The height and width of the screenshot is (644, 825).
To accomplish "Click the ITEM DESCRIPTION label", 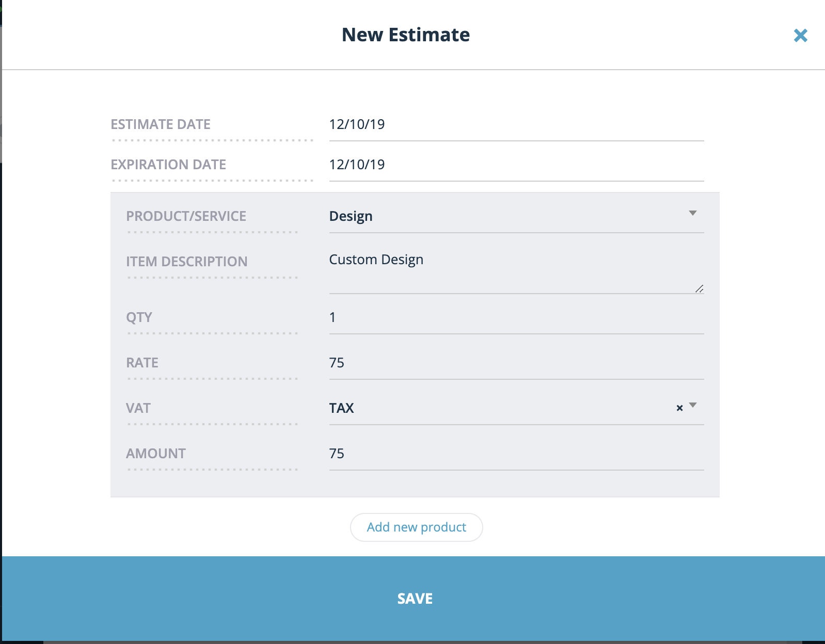I will (x=187, y=262).
